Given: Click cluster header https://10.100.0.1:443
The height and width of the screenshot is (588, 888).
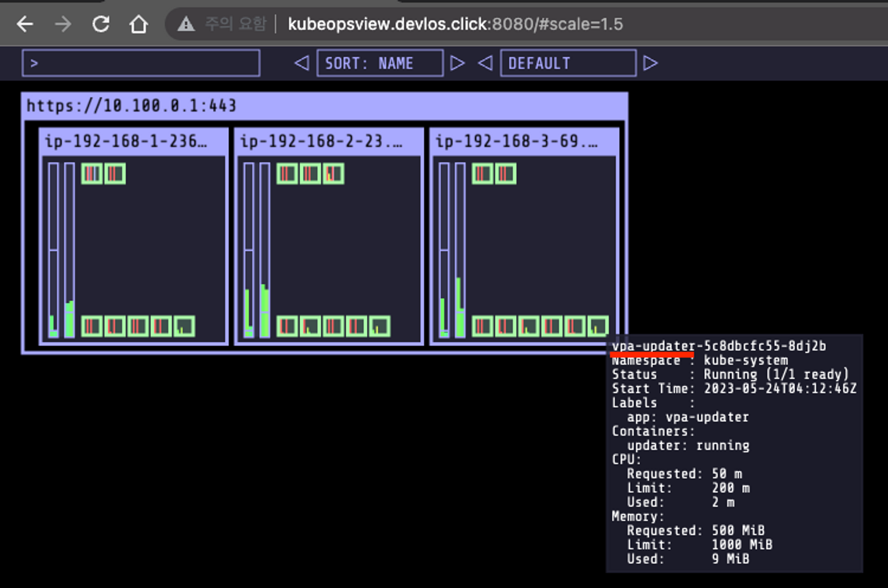Looking at the screenshot, I should [131, 106].
